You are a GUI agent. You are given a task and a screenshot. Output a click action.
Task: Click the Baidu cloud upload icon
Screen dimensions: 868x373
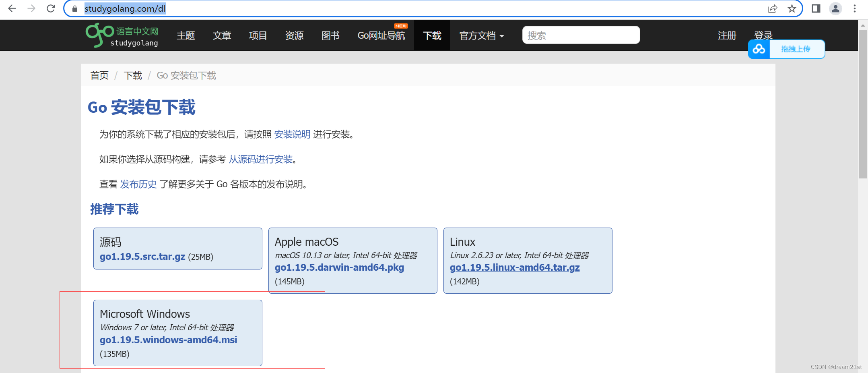click(759, 49)
